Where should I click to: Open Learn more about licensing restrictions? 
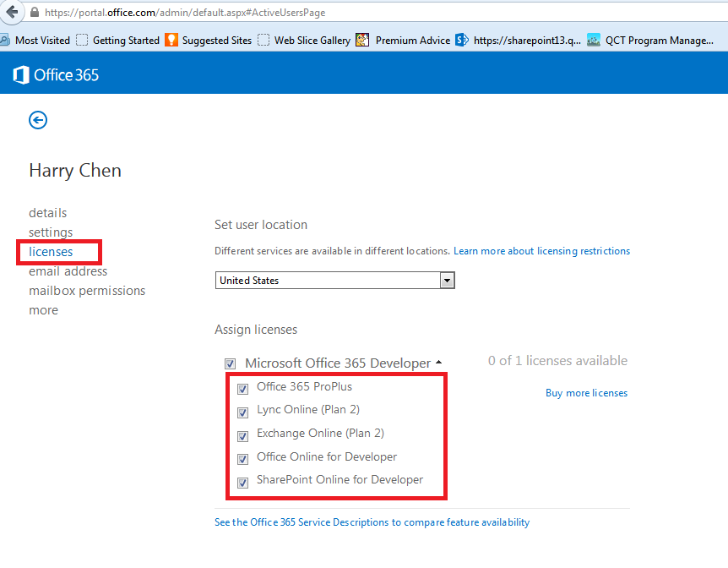pyautogui.click(x=542, y=251)
